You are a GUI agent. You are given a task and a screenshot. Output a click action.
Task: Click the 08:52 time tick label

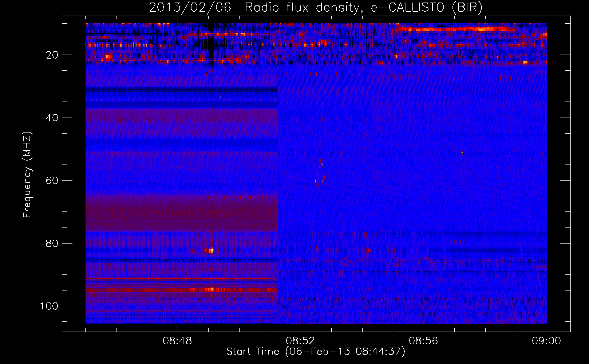[300, 341]
